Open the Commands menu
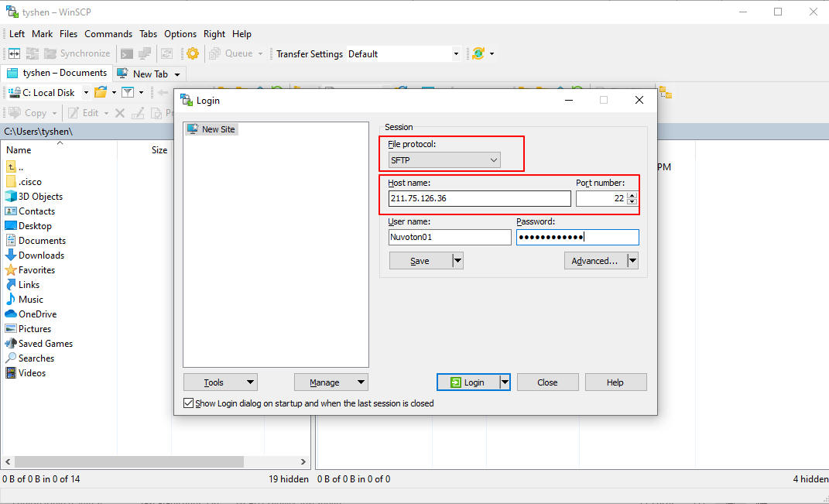829x504 pixels. click(108, 34)
